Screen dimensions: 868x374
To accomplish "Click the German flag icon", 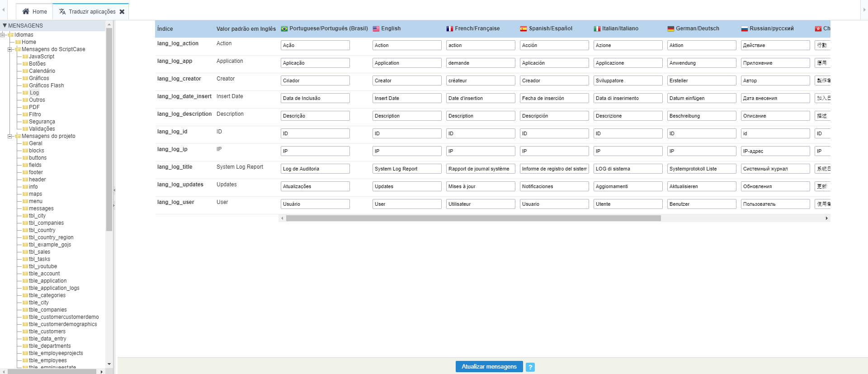I will tap(671, 28).
